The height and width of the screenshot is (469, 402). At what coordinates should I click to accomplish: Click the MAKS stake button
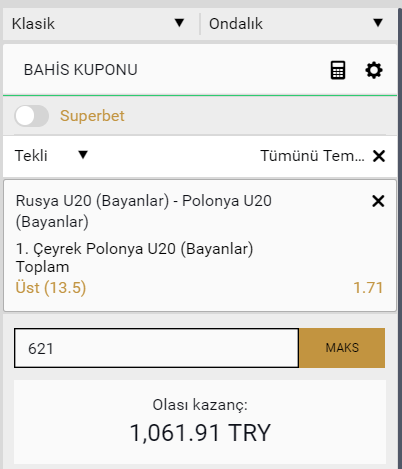pyautogui.click(x=342, y=348)
